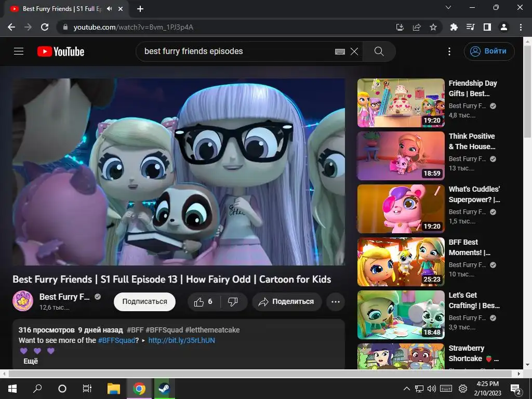Open Chrome extensions puzzle icon

454,27
